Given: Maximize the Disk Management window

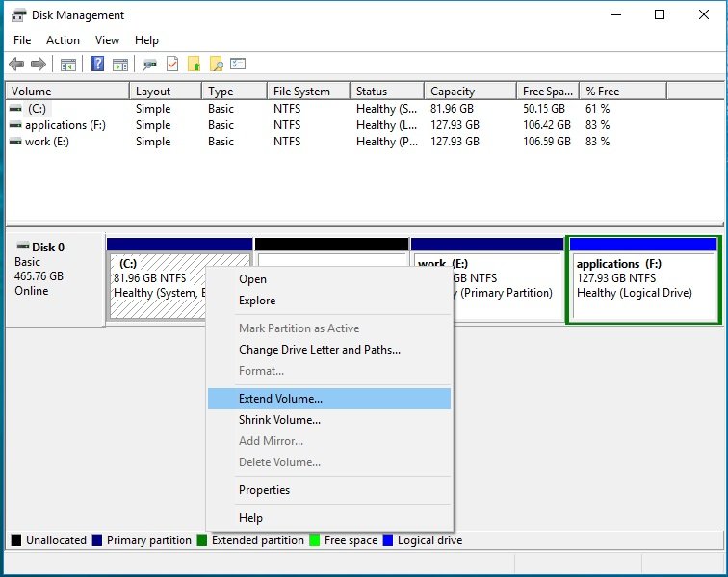Looking at the screenshot, I should (660, 14).
